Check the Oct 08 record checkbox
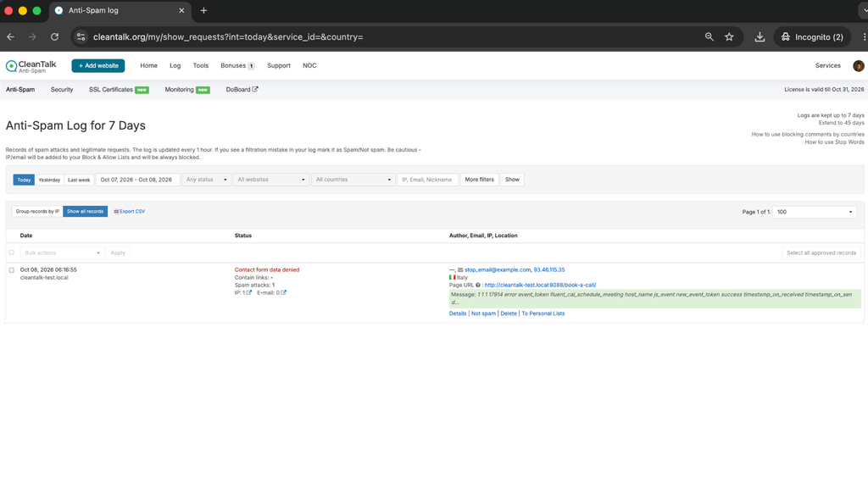Screen dimensions: 868x488 tap(11, 270)
